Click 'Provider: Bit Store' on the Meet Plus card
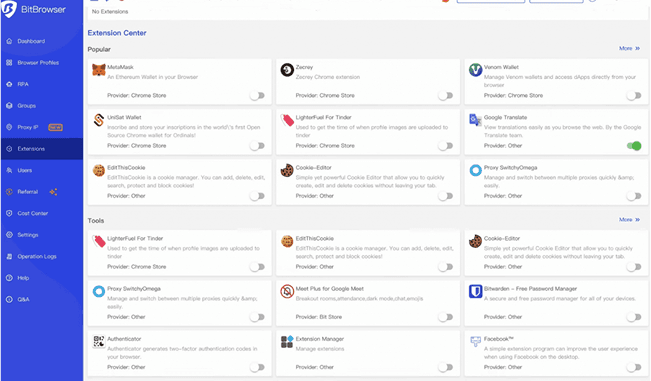Viewport: 651px width, 381px height. tap(319, 317)
